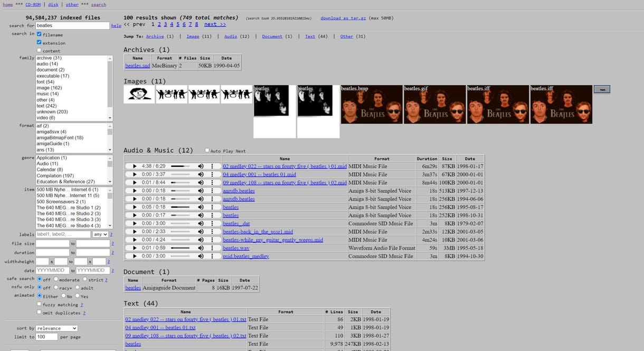The height and width of the screenshot is (351, 644).
Task: Download results as tar.gz
Action: point(343,18)
